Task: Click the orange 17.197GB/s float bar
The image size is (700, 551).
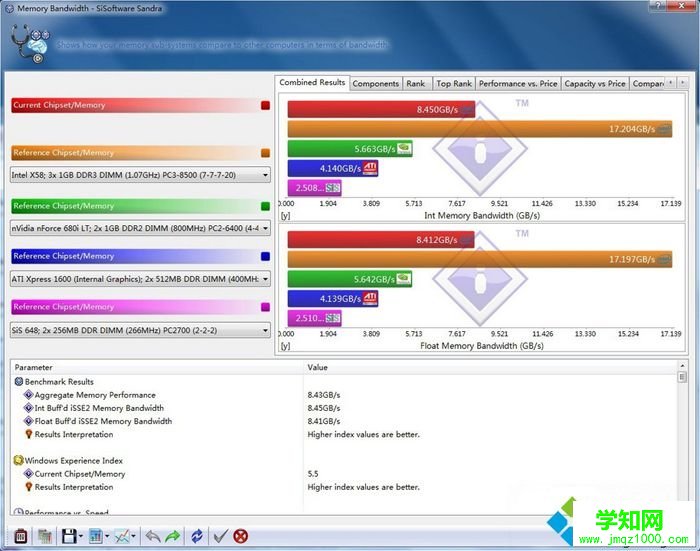Action: tap(480, 259)
